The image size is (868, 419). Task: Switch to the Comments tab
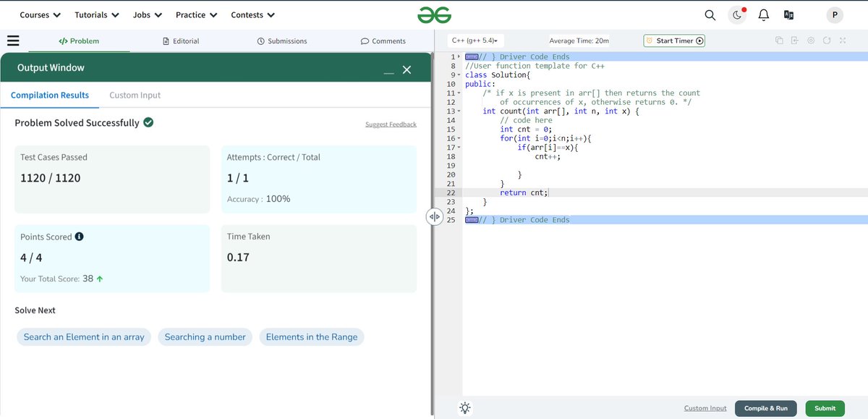tap(383, 41)
